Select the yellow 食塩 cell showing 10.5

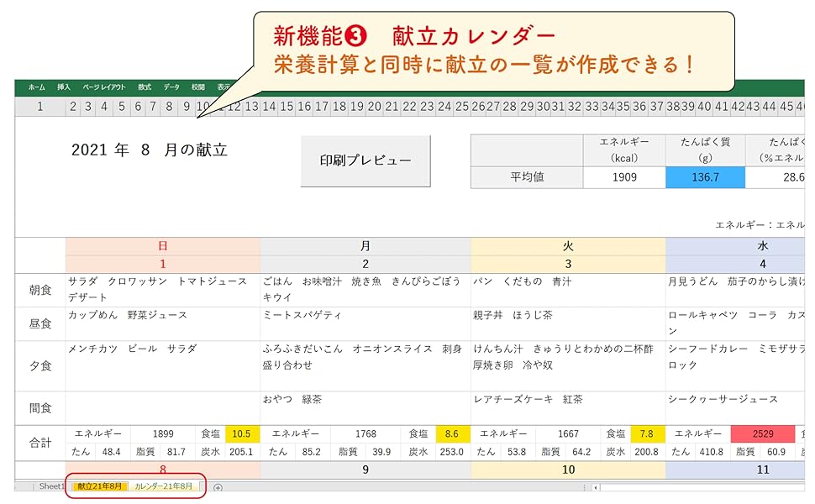(241, 433)
